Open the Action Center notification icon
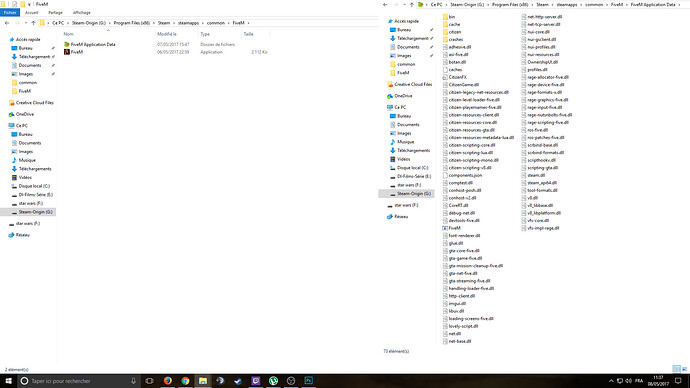Image resolution: width=690 pixels, height=388 pixels. [678, 381]
